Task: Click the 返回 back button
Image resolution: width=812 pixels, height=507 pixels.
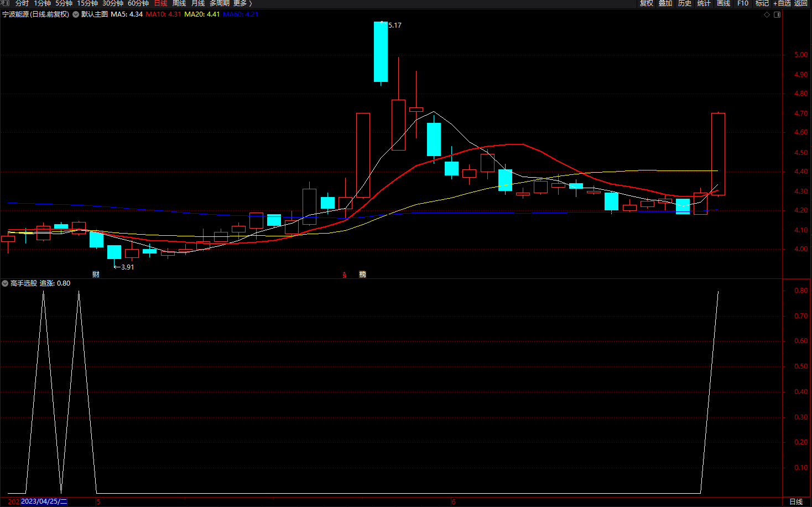Action: point(801,3)
